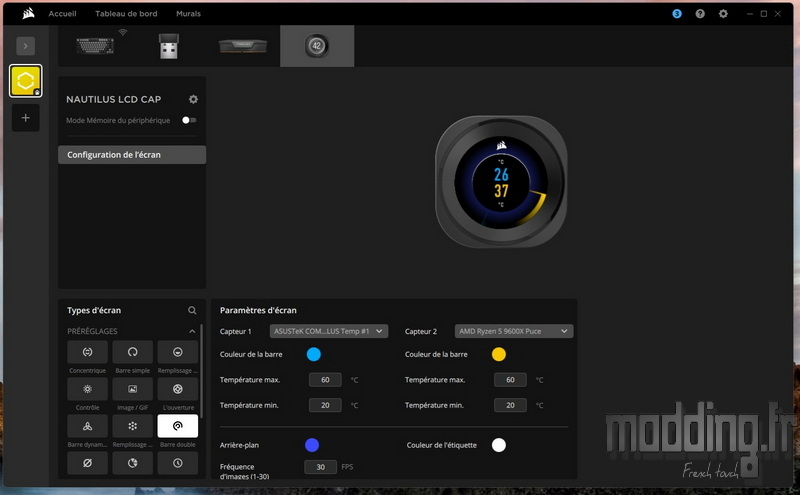Select the Concentrique screen preset

87,352
